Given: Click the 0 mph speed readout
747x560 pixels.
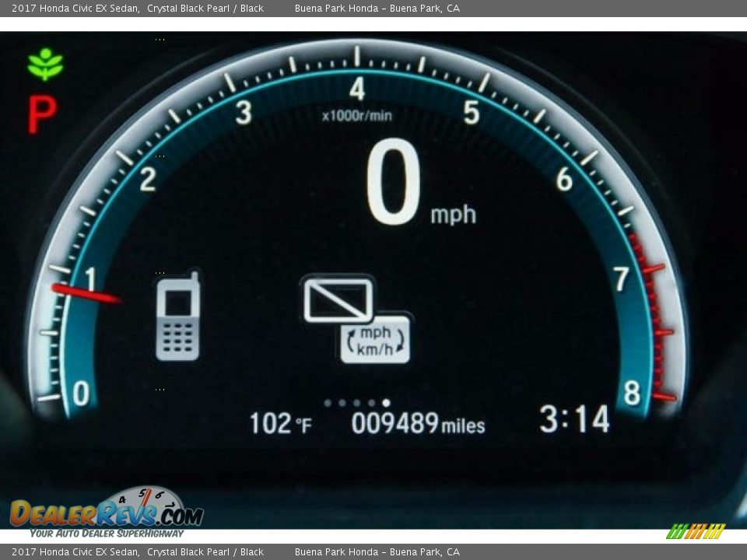Looking at the screenshot, I should pyautogui.click(x=421, y=183).
